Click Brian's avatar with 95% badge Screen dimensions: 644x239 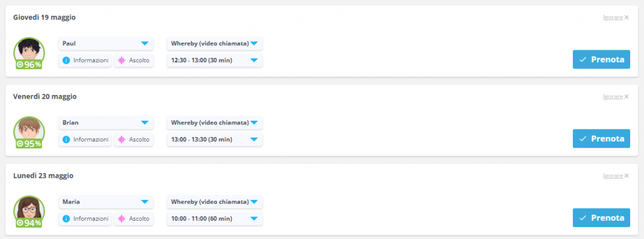coord(29,132)
